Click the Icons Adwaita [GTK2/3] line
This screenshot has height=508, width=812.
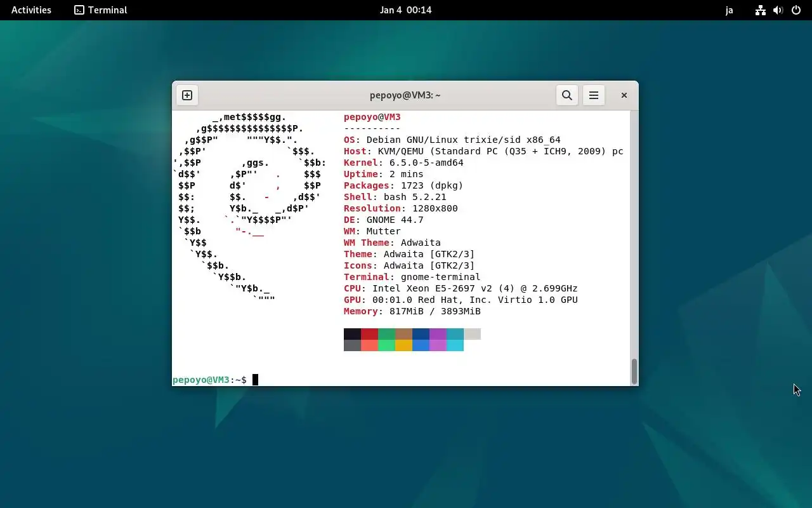pos(409,265)
